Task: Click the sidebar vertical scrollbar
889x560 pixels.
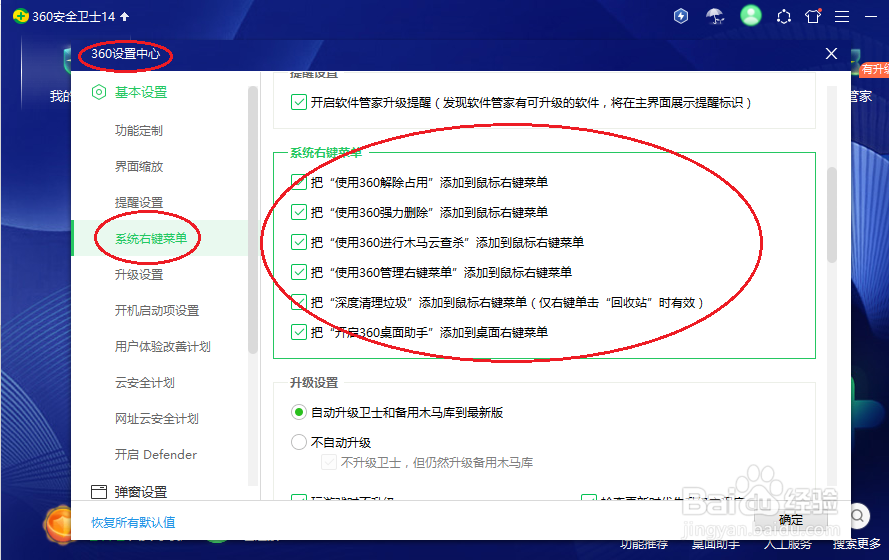Action: click(253, 221)
